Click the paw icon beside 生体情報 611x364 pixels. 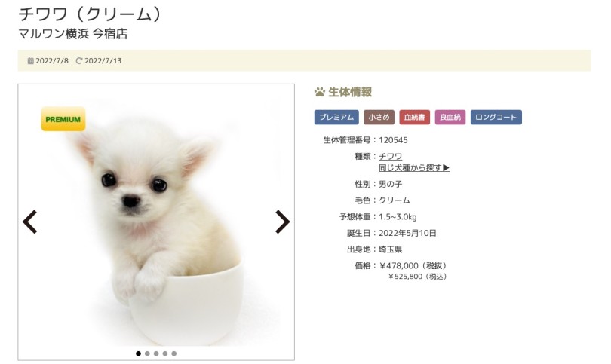point(320,92)
